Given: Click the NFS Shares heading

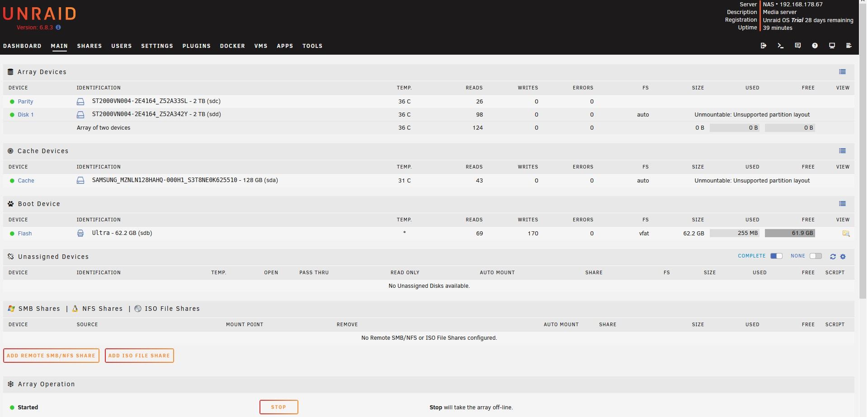Looking at the screenshot, I should (x=102, y=309).
